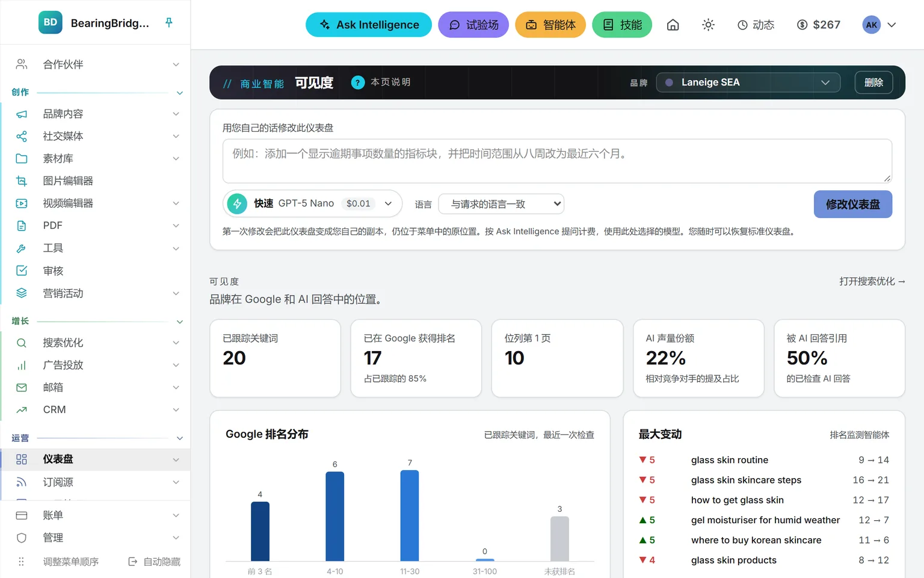The width and height of the screenshot is (924, 578).
Task: Open the 技能 button
Action: 622,25
